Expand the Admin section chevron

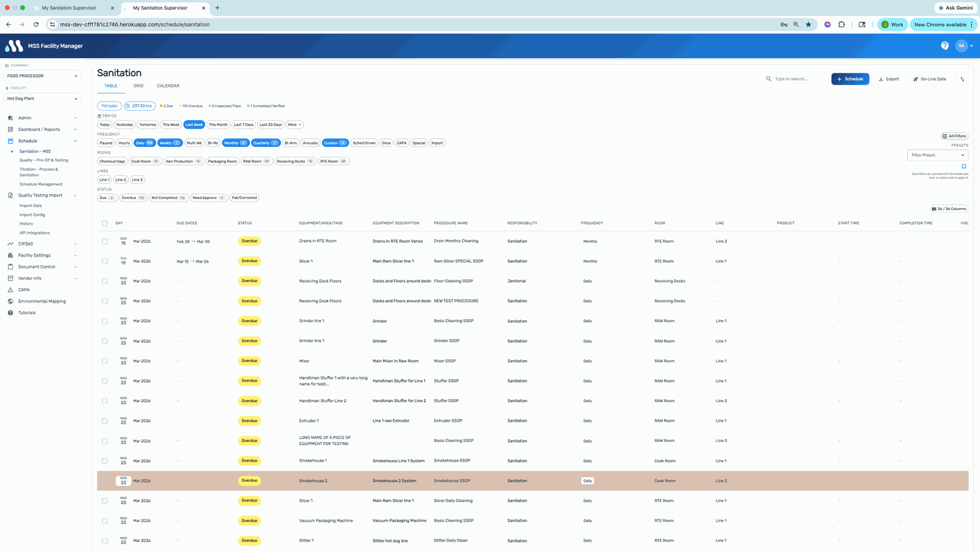click(x=75, y=118)
